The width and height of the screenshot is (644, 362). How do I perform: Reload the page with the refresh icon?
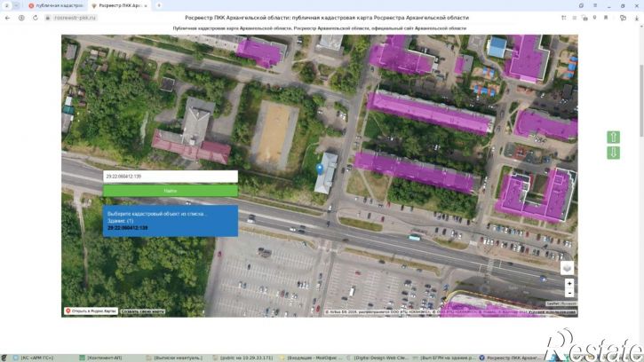point(36,18)
